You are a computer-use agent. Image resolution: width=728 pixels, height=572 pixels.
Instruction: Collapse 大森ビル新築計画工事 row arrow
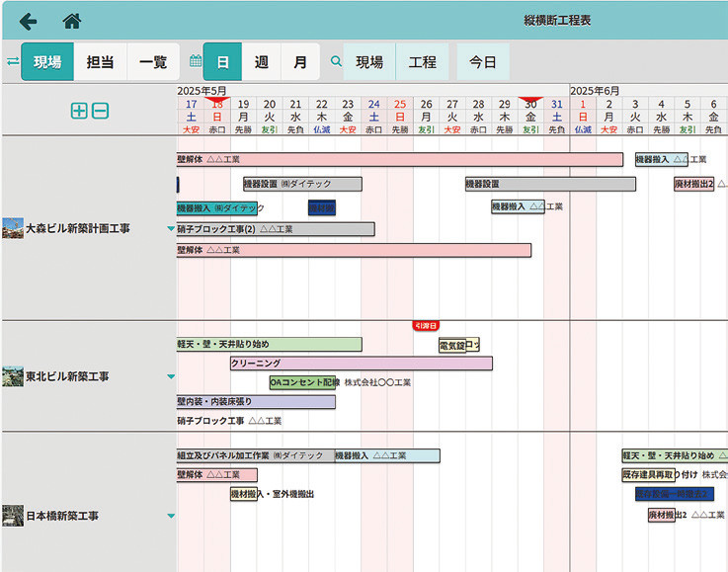pos(171,228)
